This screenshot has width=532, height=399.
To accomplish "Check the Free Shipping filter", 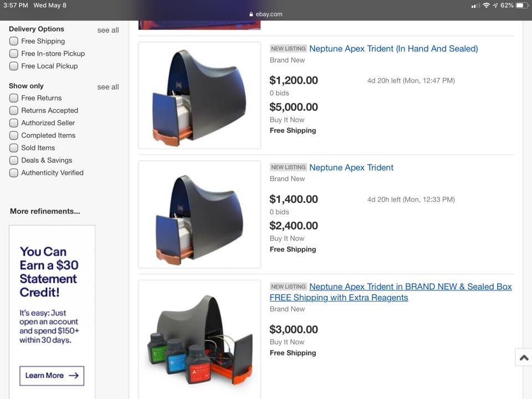I will pyautogui.click(x=13, y=41).
